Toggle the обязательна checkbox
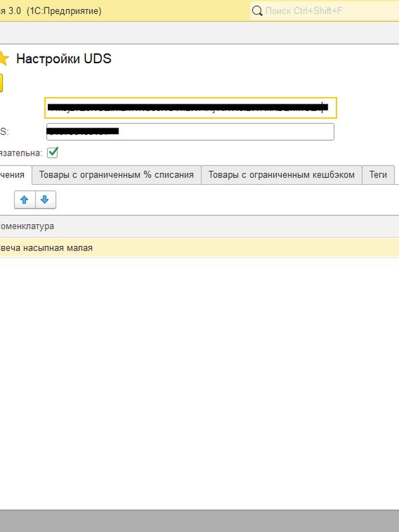 pos(53,153)
